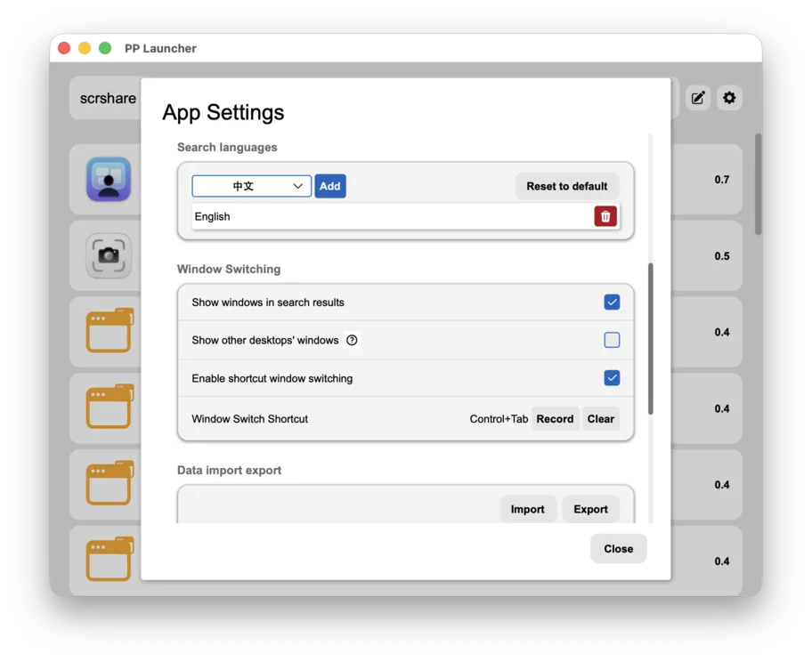Image resolution: width=812 pixels, height=662 pixels.
Task: Select the Screenshot camera app icon
Action: click(109, 255)
